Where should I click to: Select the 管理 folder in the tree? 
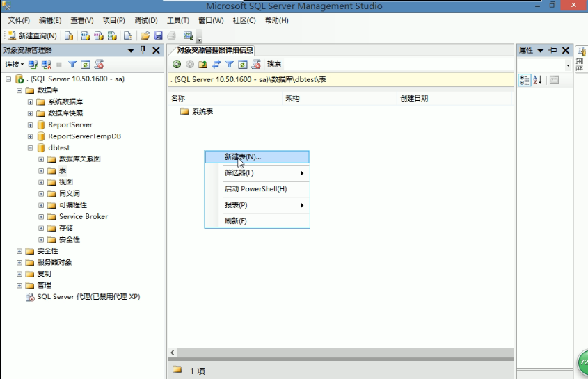point(44,285)
